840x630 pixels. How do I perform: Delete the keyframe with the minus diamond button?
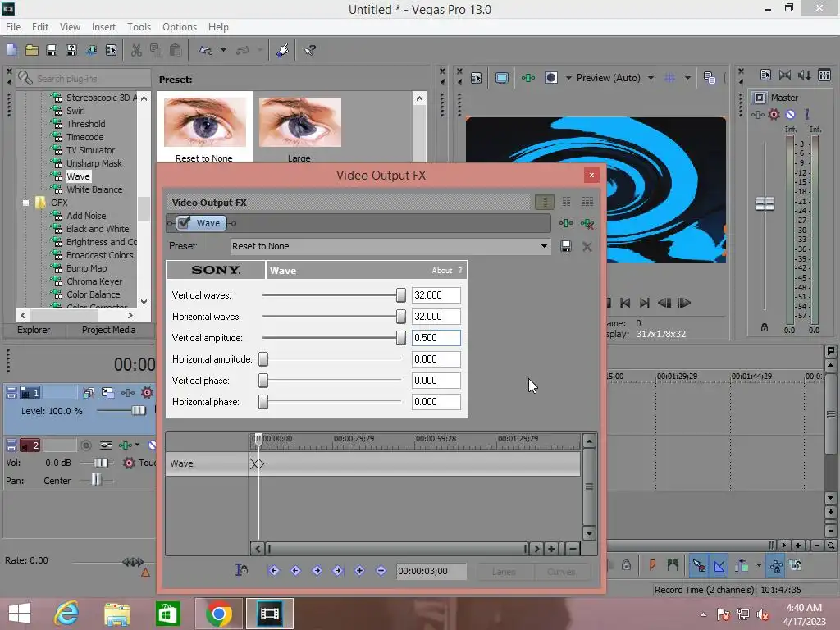click(x=381, y=571)
